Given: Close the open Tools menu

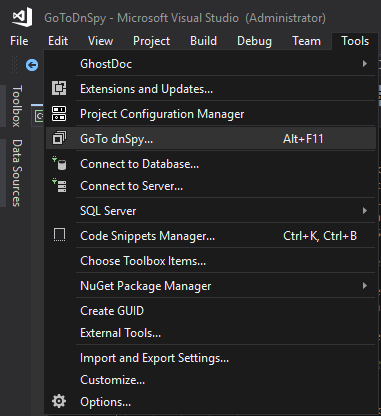Looking at the screenshot, I should [x=355, y=41].
